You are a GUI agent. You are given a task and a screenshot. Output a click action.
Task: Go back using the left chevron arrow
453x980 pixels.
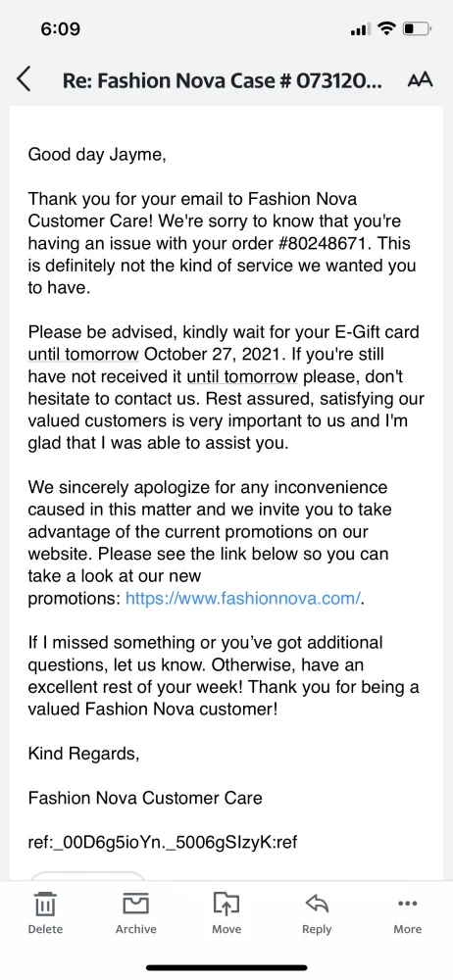[24, 80]
